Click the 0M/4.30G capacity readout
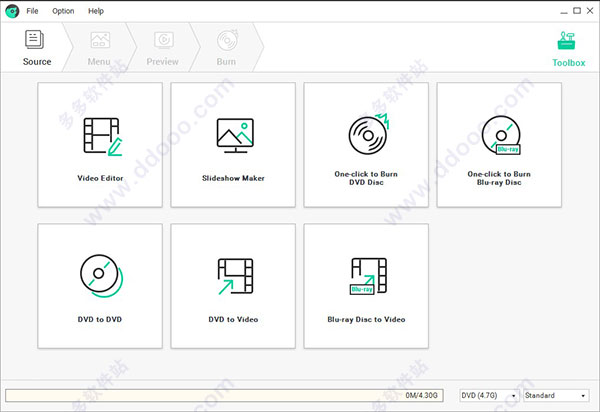The height and width of the screenshot is (412, 600). 421,396
